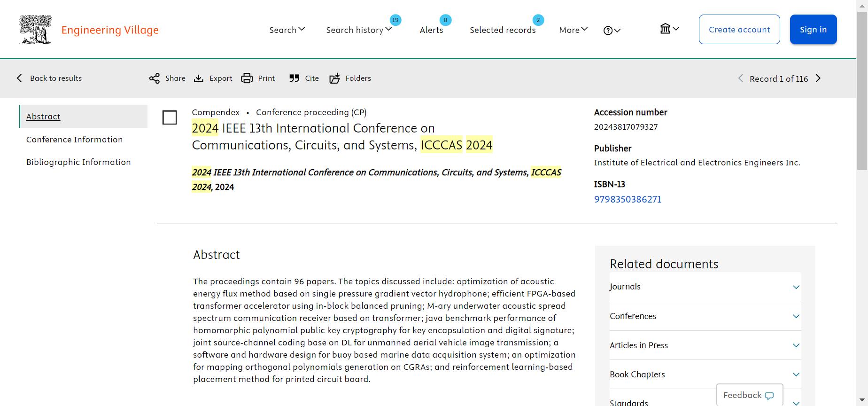
Task: Open Selected records page
Action: click(x=503, y=30)
